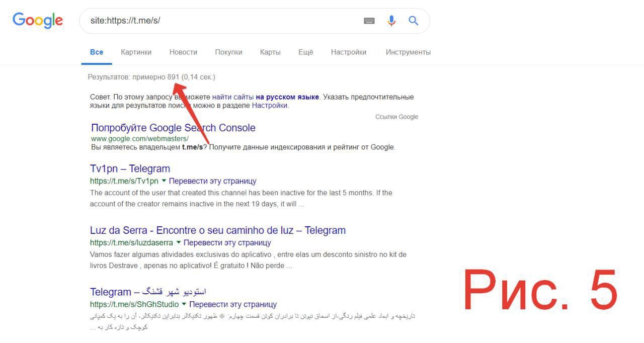Click the Google logo
644x343 pixels.
pos(38,21)
